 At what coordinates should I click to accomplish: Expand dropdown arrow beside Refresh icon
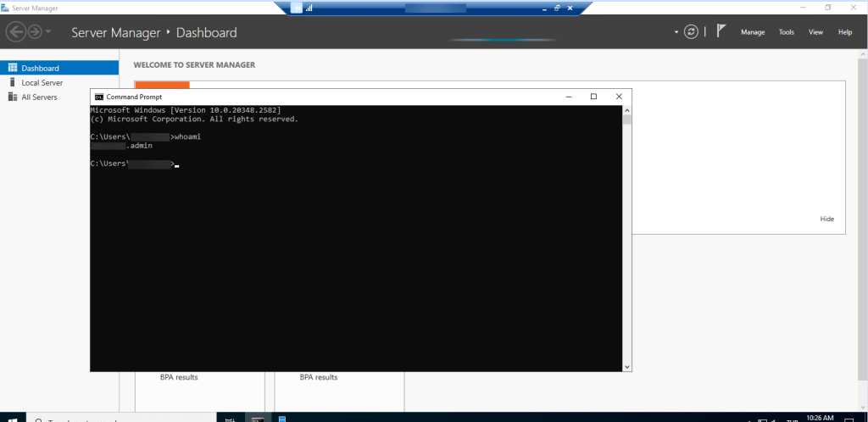coord(676,32)
